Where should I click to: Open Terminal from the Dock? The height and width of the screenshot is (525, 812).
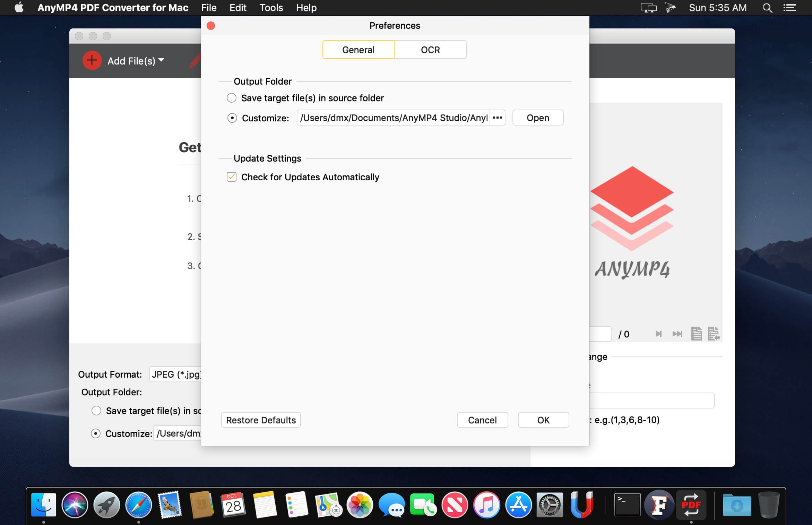pos(628,505)
